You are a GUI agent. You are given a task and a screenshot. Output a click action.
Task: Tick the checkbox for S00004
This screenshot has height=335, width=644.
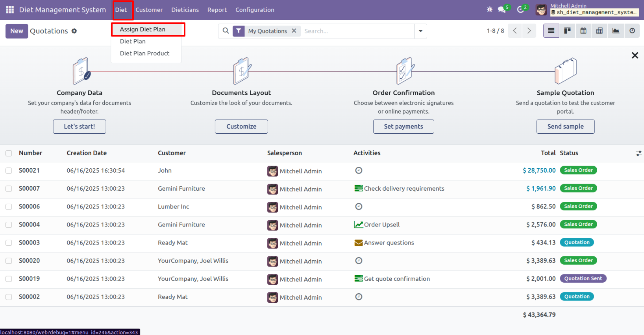(x=9, y=225)
